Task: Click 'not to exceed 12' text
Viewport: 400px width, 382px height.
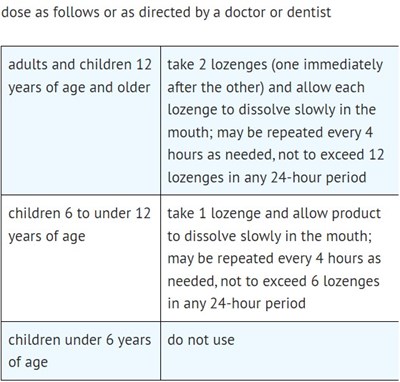Action: click(331, 155)
